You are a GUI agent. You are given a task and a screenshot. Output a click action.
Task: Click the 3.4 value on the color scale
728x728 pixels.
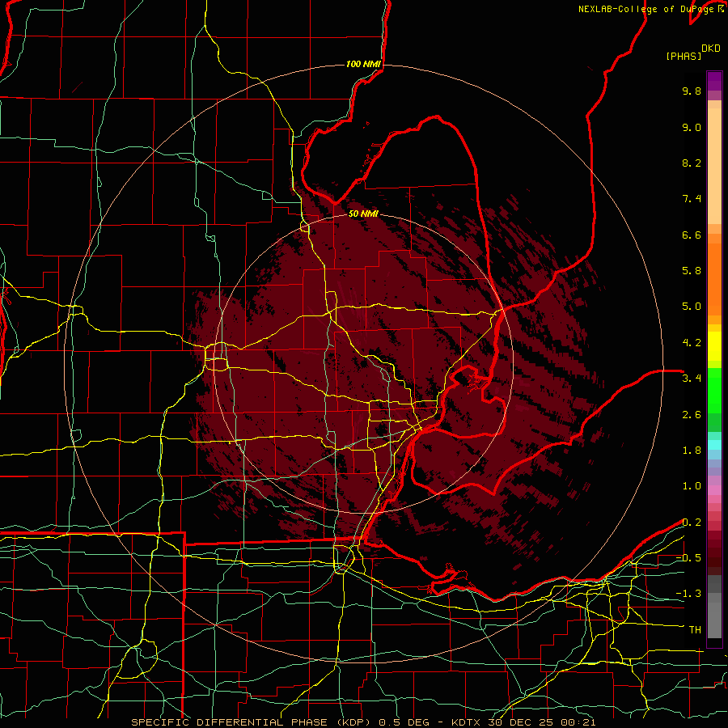(x=692, y=379)
